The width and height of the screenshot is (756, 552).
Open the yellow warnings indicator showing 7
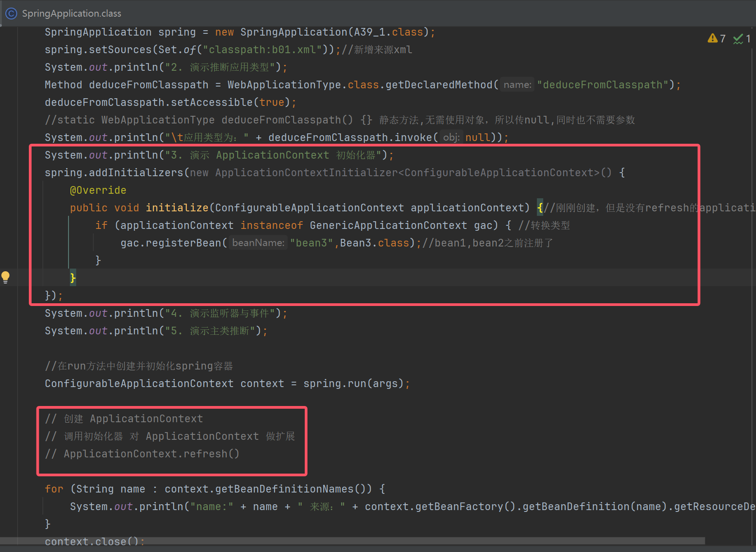717,39
